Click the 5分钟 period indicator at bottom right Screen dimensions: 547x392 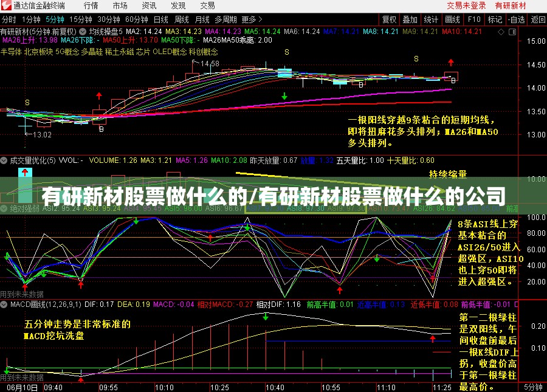tap(533, 388)
